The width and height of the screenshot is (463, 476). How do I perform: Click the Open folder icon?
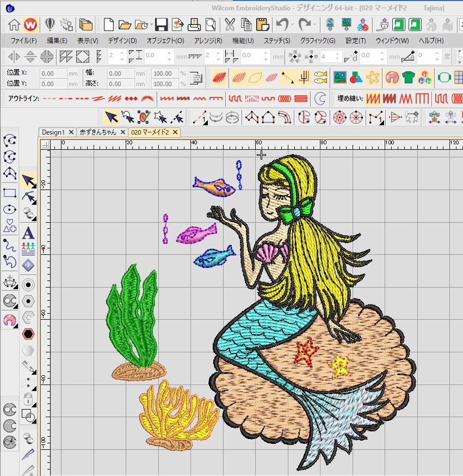pyautogui.click(x=124, y=25)
